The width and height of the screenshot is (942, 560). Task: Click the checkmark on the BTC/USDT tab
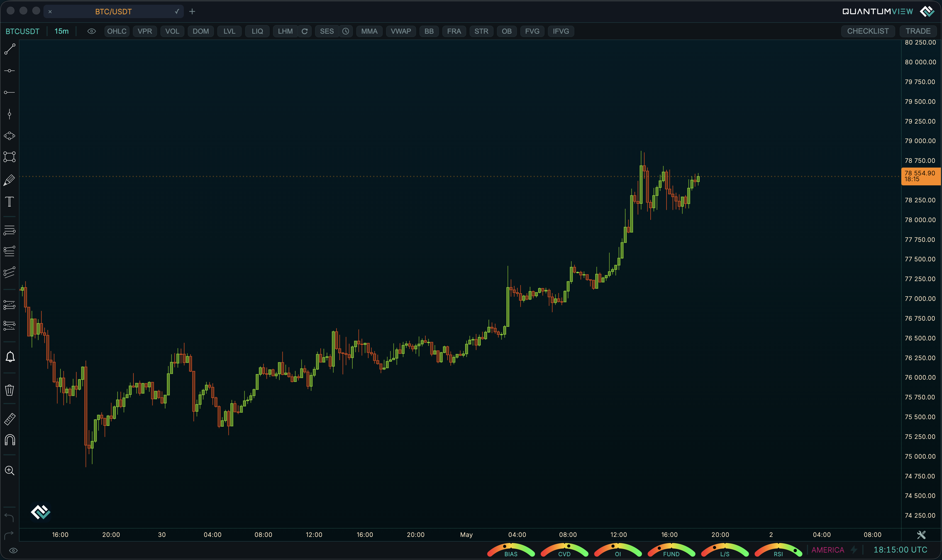point(177,12)
